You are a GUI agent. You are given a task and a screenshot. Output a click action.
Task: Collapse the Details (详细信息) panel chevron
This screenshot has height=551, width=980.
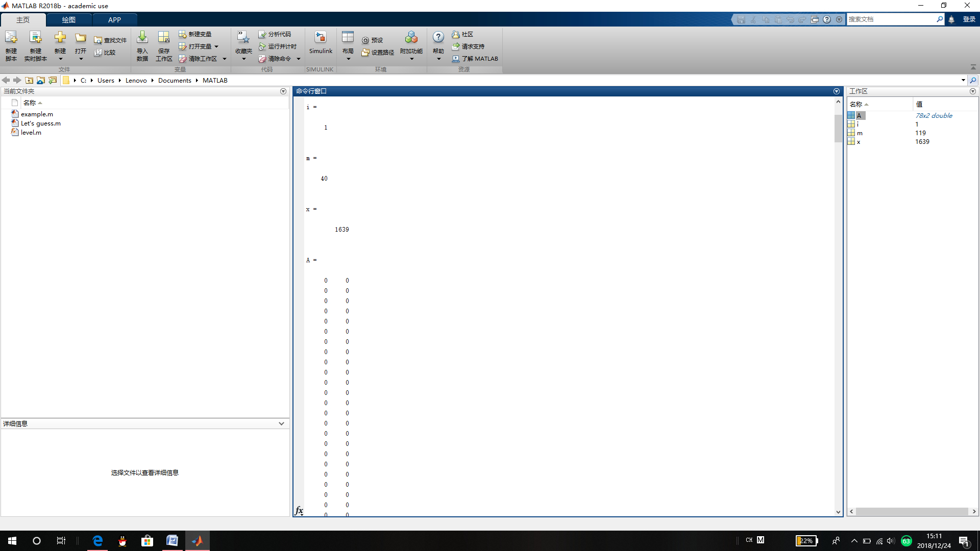click(x=281, y=423)
